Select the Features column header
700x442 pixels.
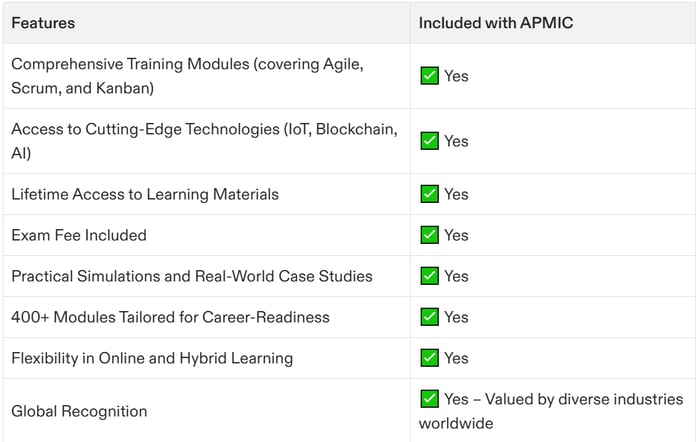tap(43, 23)
